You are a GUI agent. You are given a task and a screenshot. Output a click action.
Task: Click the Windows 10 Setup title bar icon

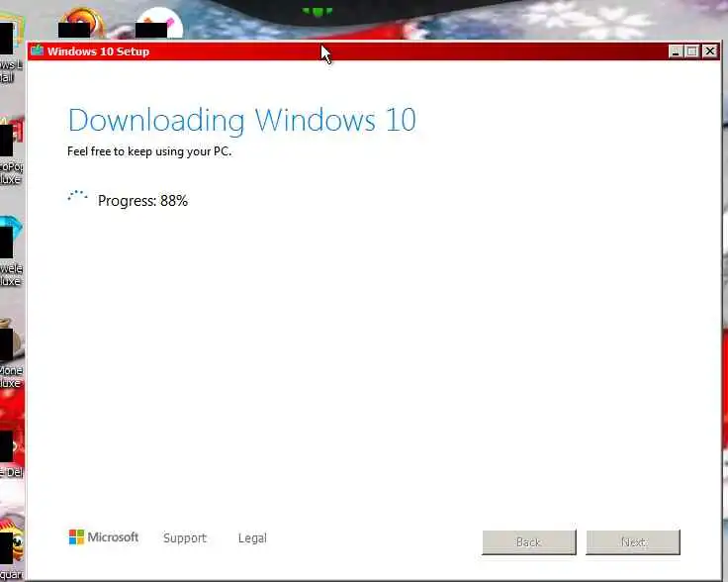coord(38,50)
